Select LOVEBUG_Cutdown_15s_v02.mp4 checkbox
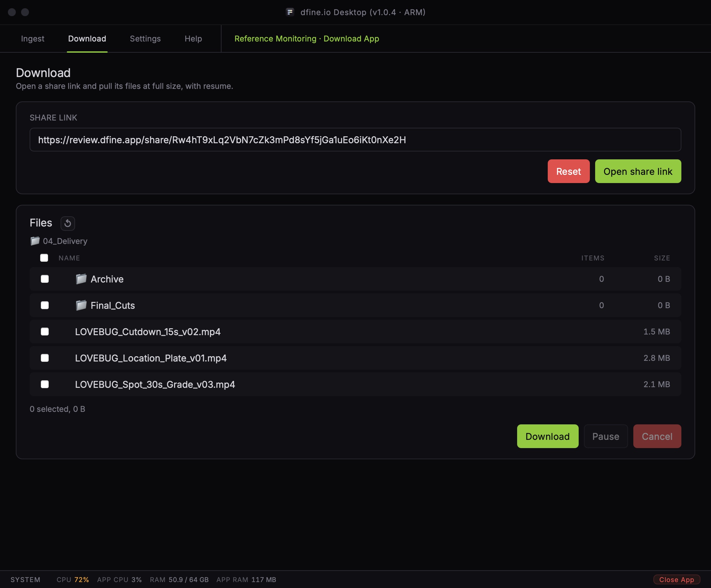 click(45, 332)
